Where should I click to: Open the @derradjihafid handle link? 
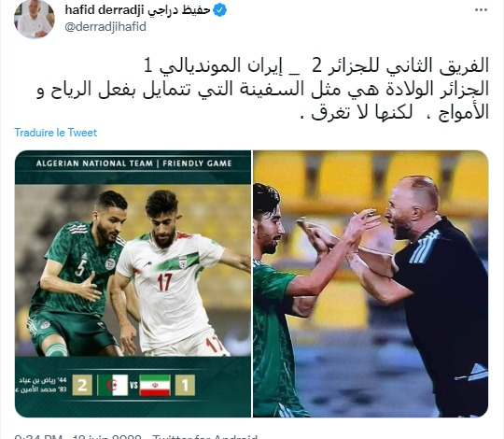pyautogui.click(x=105, y=26)
